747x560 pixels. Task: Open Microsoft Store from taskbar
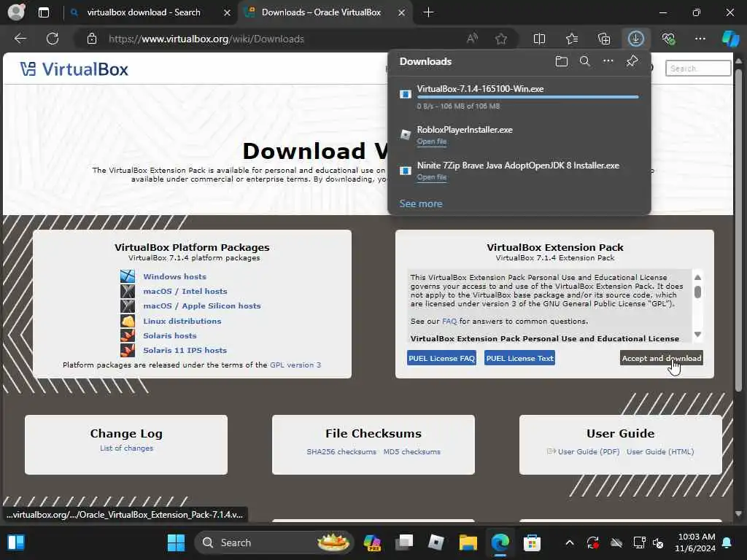click(x=532, y=542)
